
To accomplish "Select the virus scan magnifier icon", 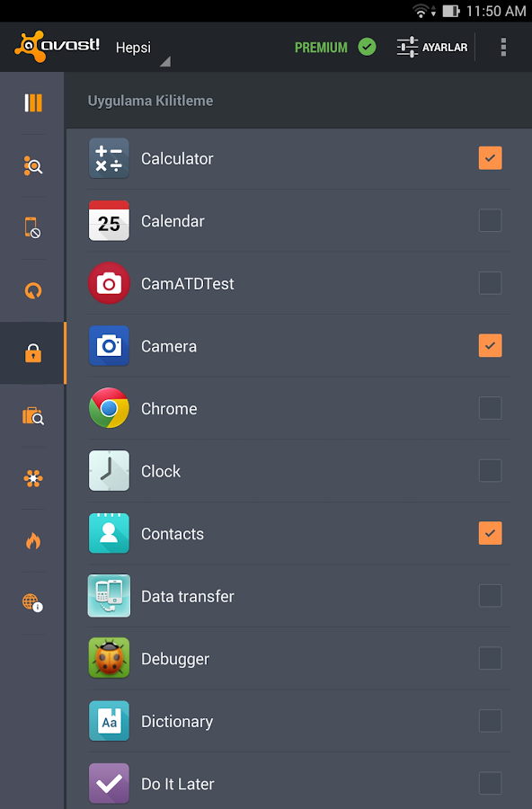I will (x=32, y=165).
